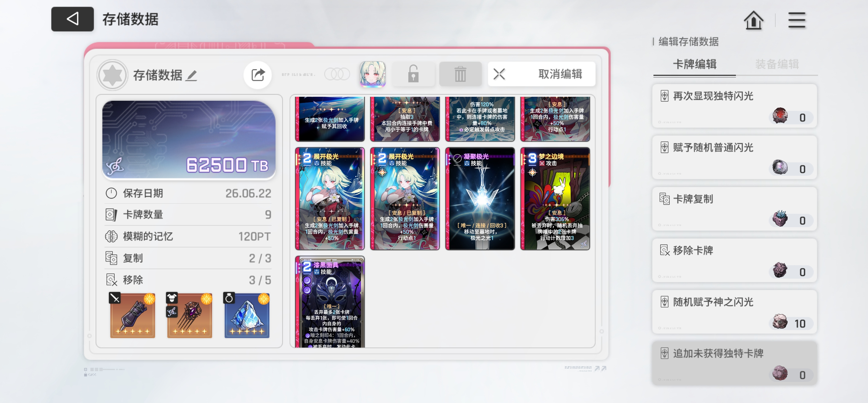Select the top card reading 抽取3
The height and width of the screenshot is (403, 868).
click(405, 119)
